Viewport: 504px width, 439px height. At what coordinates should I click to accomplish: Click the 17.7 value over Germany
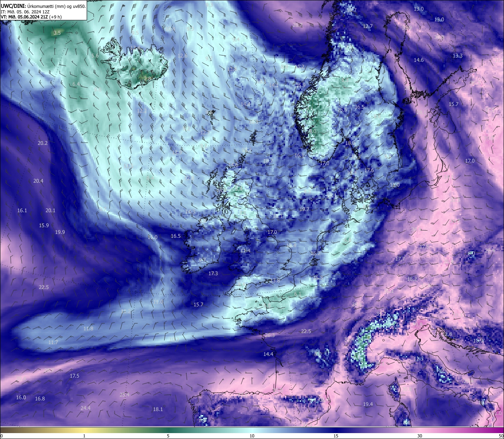click(400, 259)
